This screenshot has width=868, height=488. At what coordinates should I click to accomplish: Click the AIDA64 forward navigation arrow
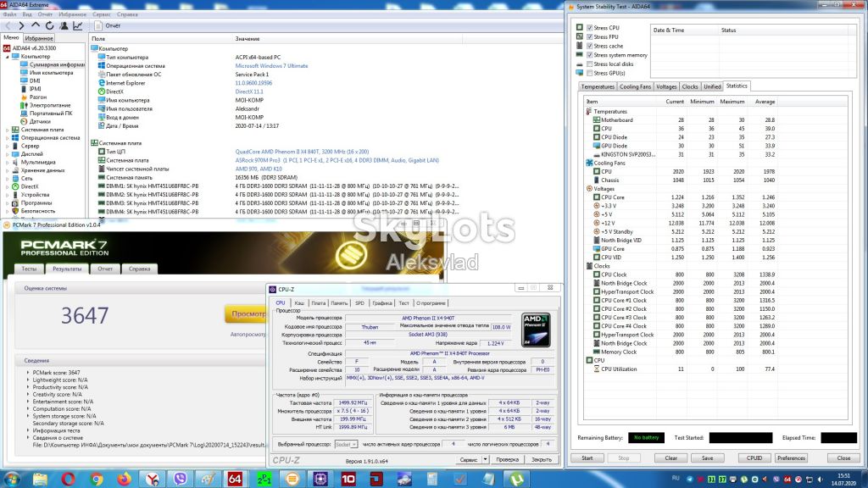pos(21,25)
